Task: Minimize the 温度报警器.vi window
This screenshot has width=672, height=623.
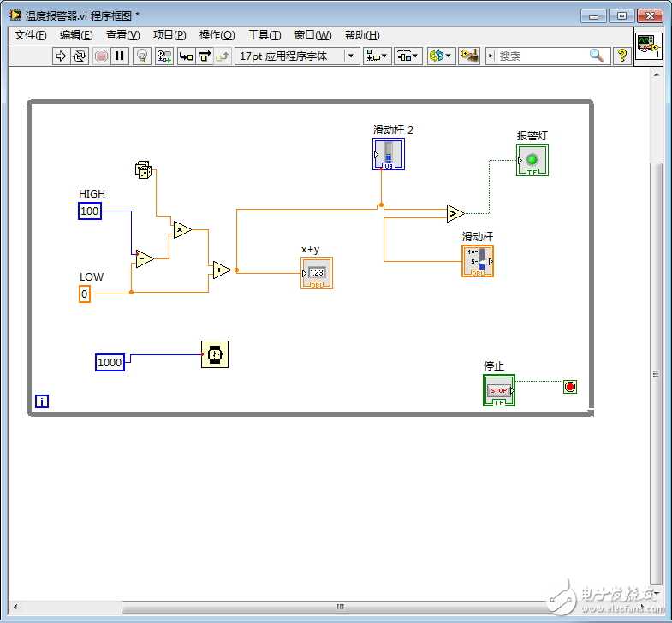Action: click(593, 16)
